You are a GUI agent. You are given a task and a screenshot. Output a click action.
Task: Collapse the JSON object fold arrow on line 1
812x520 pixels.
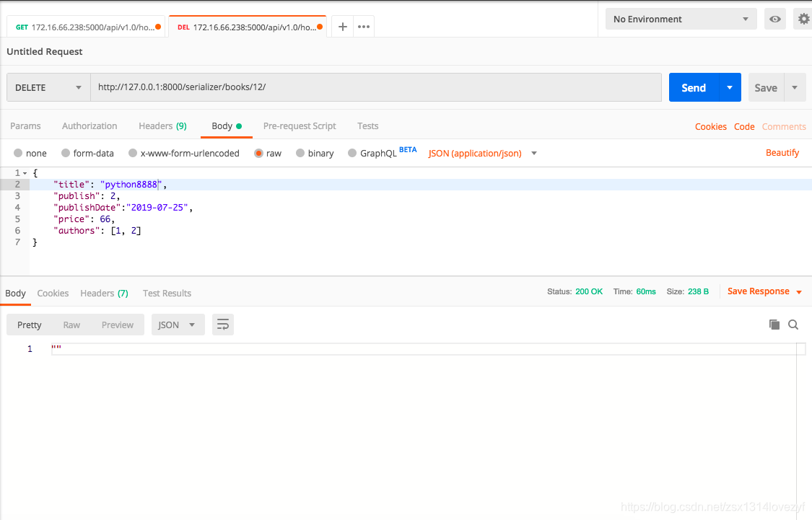pos(25,173)
